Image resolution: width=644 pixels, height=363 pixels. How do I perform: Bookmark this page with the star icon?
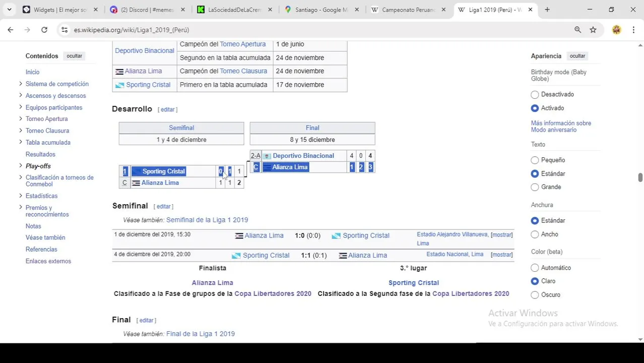pos(593,30)
